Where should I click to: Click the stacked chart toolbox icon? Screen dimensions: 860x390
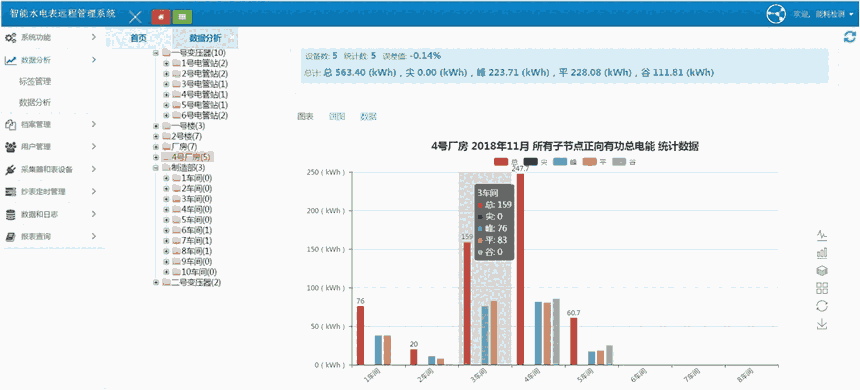822,270
